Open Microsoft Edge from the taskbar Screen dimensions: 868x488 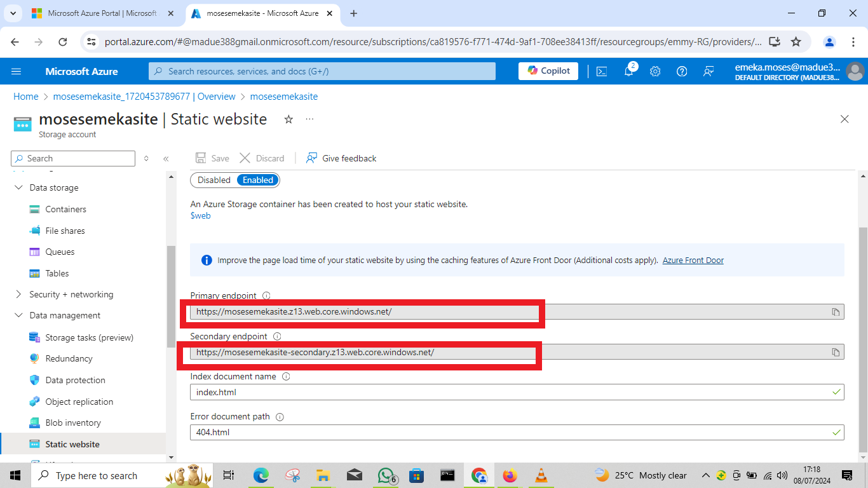click(261, 475)
